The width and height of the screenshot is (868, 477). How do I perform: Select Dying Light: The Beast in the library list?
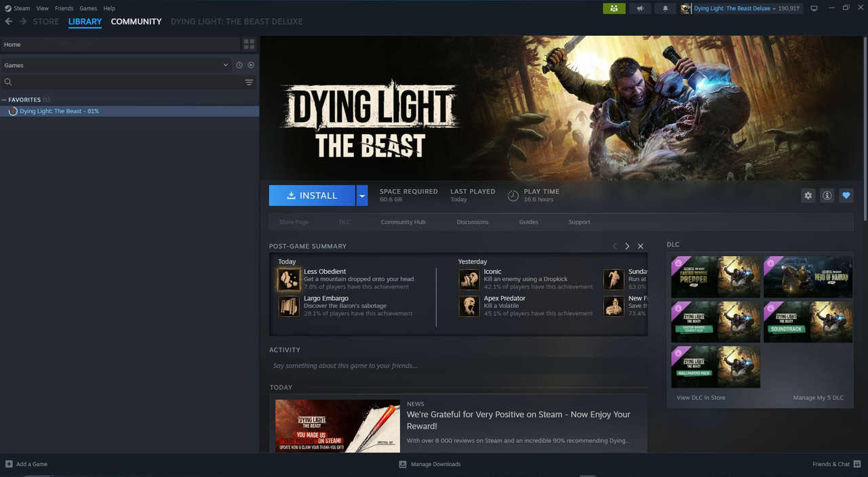click(129, 111)
